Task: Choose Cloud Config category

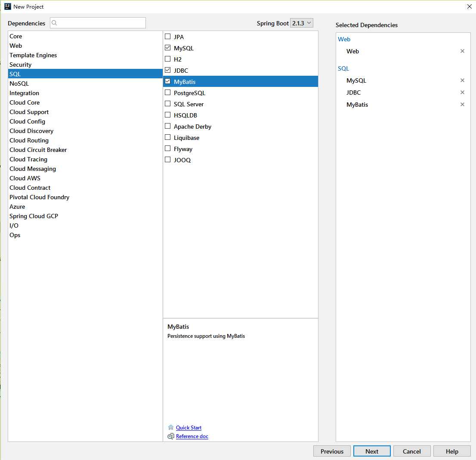Action: tap(85, 121)
